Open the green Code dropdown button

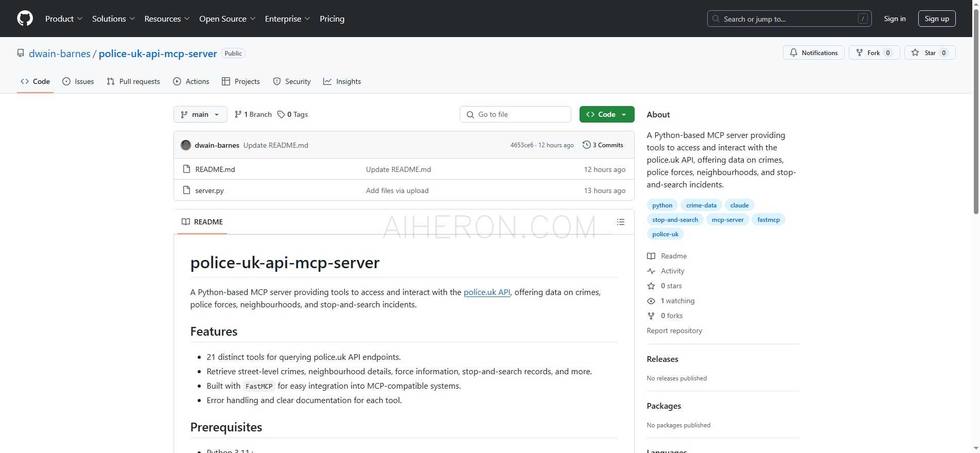tap(606, 114)
